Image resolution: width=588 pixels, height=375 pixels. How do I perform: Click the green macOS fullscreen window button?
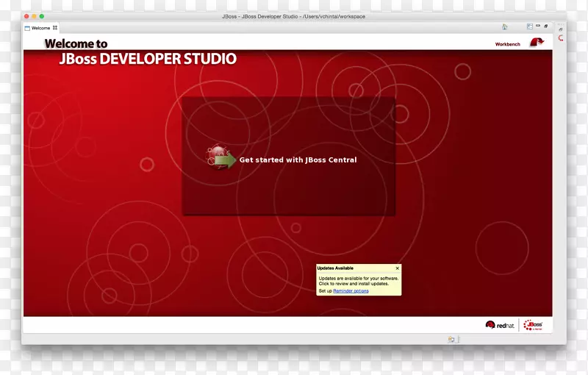42,16
